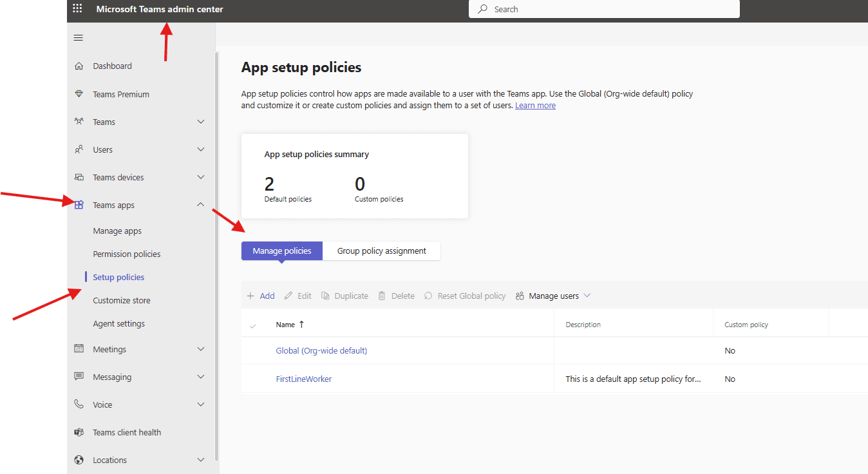This screenshot has height=474, width=868.
Task: Open the Teams devices sidebar icon
Action: (x=79, y=176)
